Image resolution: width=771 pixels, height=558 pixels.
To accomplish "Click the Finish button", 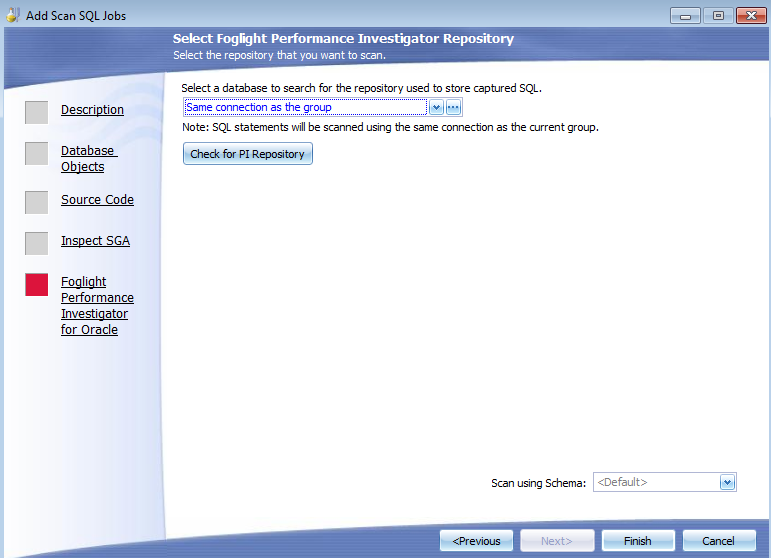I will pos(638,541).
